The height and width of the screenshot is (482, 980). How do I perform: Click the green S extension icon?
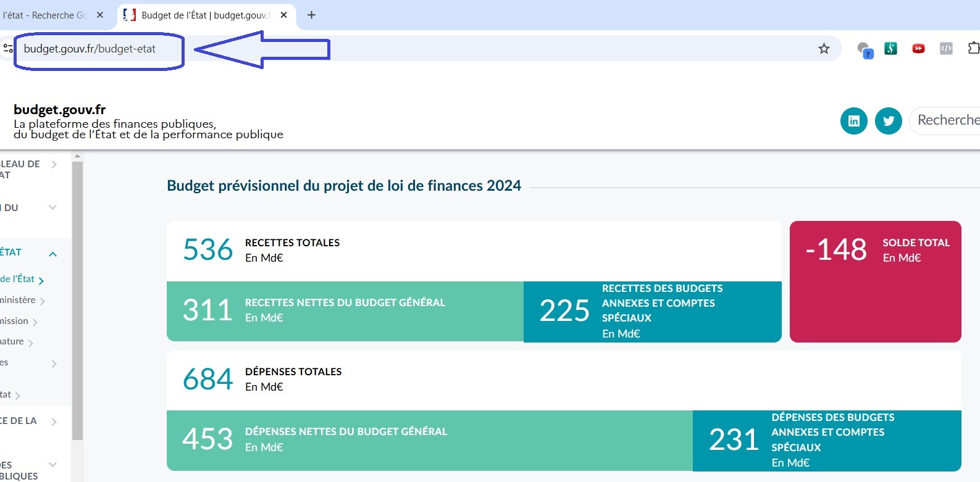tap(890, 48)
